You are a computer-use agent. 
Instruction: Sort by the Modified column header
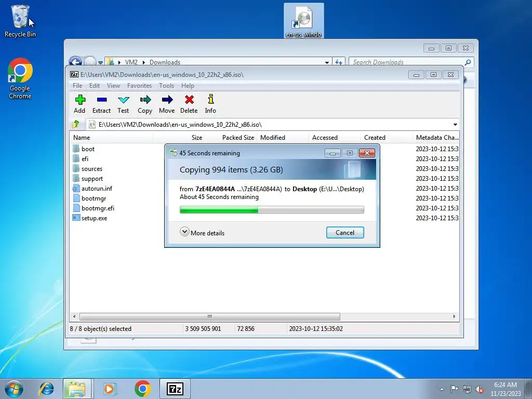pyautogui.click(x=283, y=137)
